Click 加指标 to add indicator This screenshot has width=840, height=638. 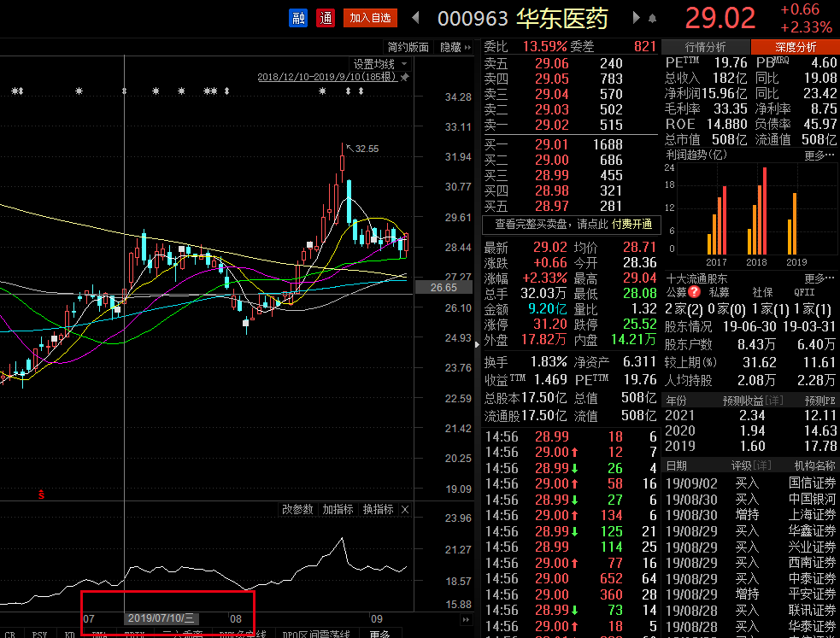click(338, 510)
